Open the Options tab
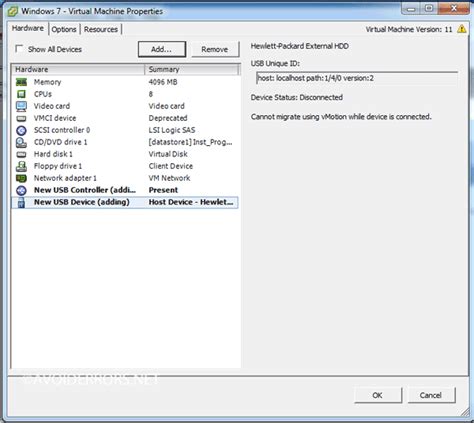The image size is (474, 423). (x=64, y=29)
